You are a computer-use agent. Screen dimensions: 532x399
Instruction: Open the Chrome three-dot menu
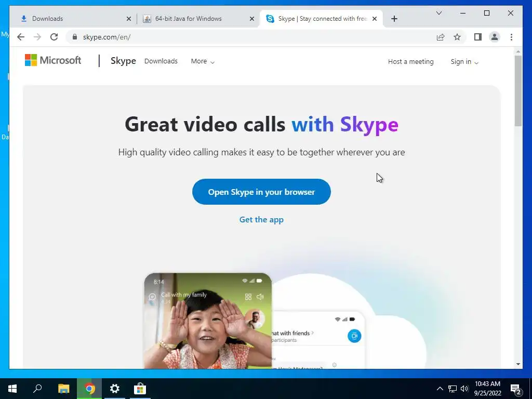click(x=511, y=37)
